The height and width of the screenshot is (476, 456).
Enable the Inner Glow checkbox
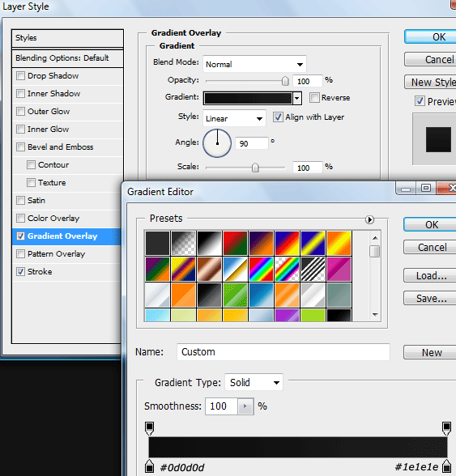[x=20, y=129]
